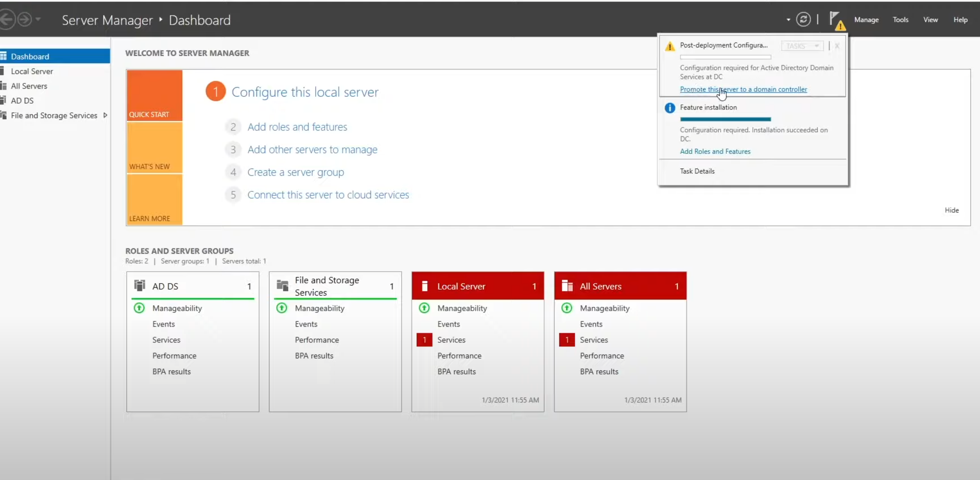
Task: Open BPA results in the All Servers tile
Action: [x=599, y=372]
